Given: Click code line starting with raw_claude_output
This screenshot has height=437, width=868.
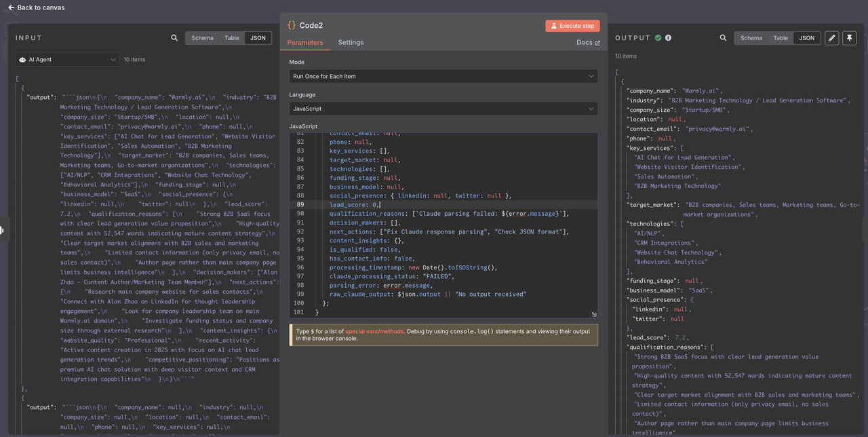Looking at the screenshot, I should coord(427,294).
